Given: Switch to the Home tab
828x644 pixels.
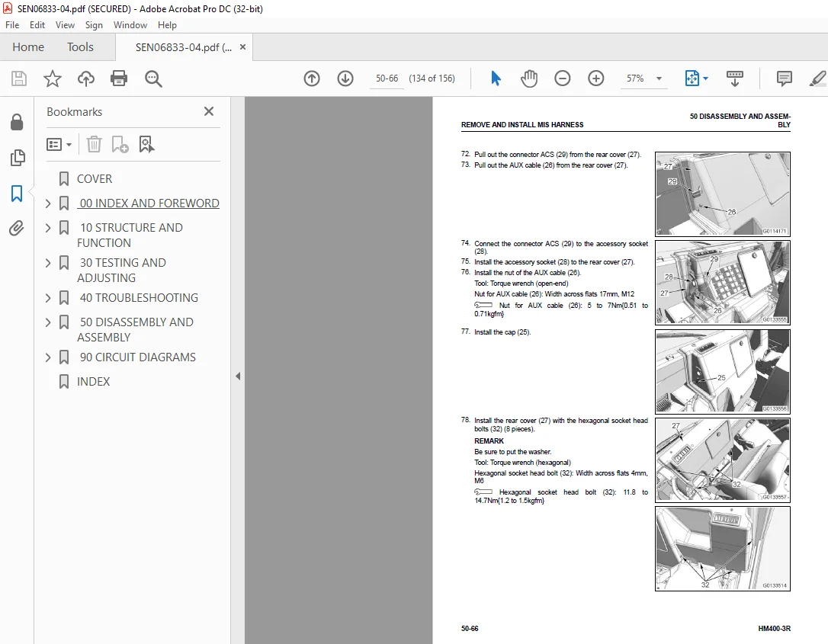Looking at the screenshot, I should tap(28, 47).
